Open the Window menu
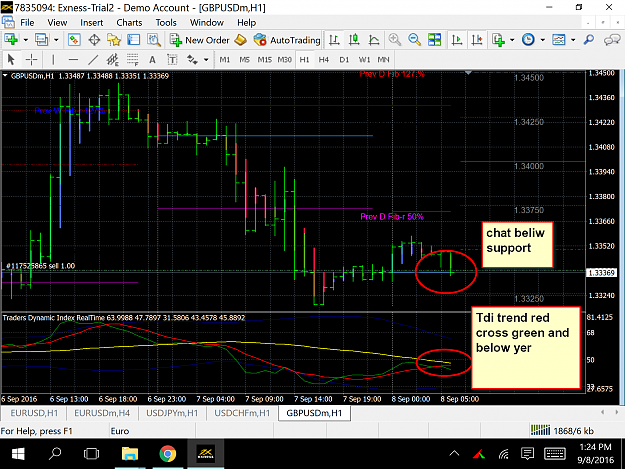 pyautogui.click(x=206, y=23)
